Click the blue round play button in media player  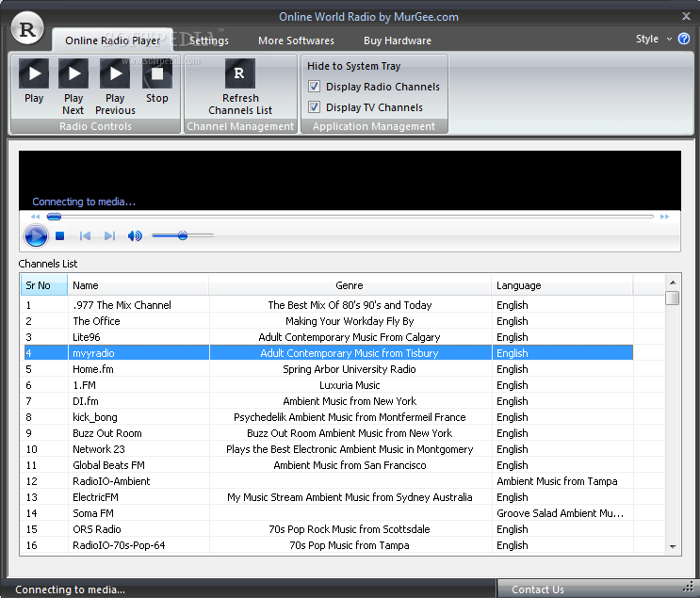pos(36,235)
